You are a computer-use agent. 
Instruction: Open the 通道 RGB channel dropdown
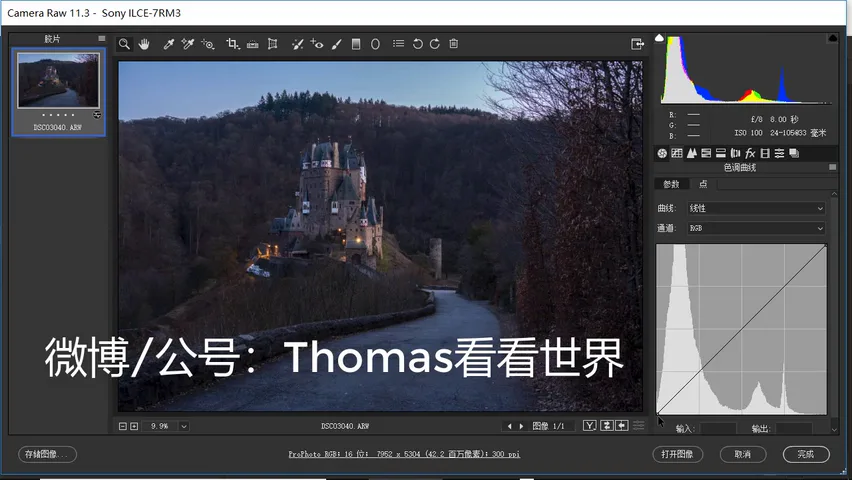pos(756,228)
